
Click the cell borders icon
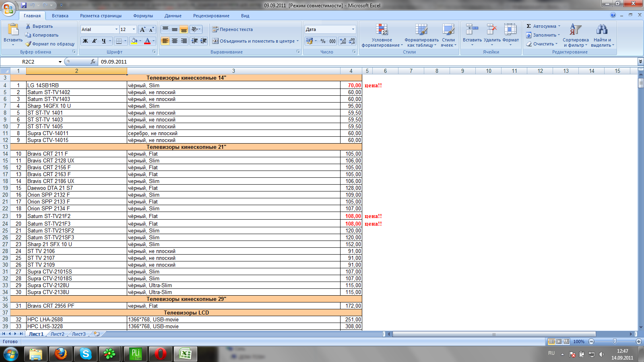pos(119,41)
